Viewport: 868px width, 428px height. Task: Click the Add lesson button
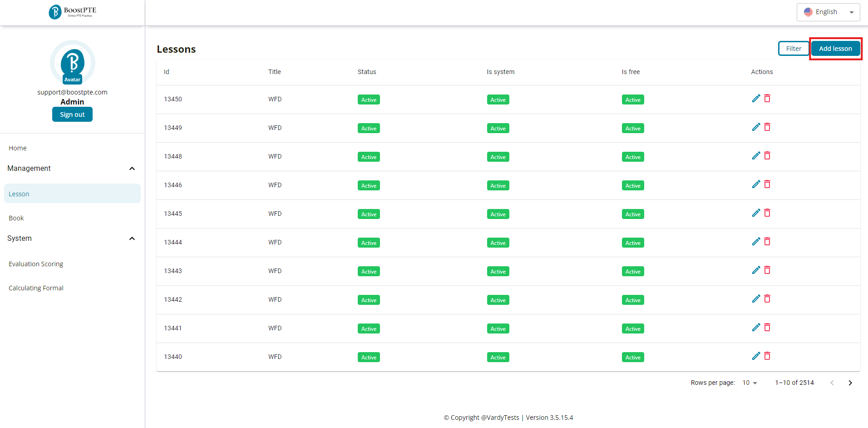[835, 49]
